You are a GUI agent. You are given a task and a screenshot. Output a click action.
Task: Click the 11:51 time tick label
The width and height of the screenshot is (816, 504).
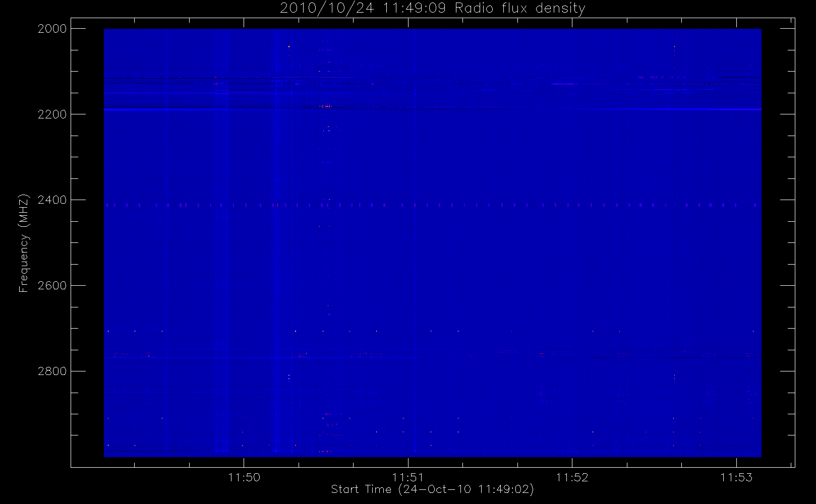[408, 477]
